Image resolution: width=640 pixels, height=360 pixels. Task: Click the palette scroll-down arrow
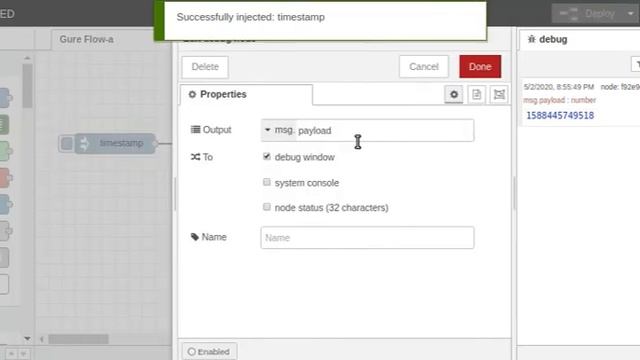click(x=27, y=338)
